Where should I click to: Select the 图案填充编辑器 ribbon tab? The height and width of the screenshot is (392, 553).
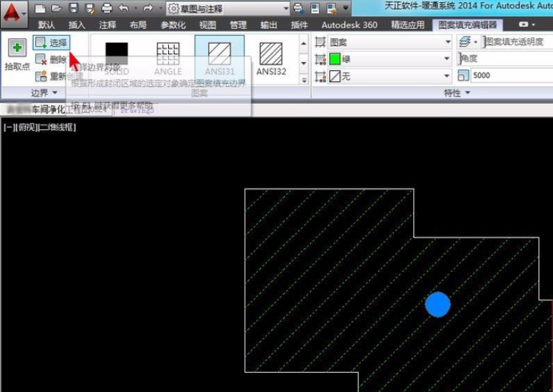coord(467,24)
